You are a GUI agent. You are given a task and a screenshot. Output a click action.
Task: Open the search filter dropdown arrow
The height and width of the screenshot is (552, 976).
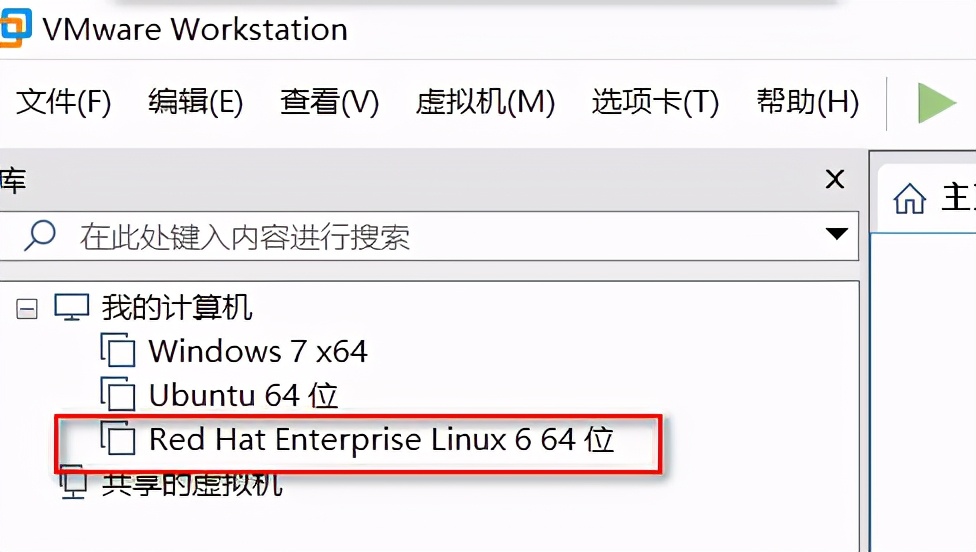pyautogui.click(x=837, y=234)
